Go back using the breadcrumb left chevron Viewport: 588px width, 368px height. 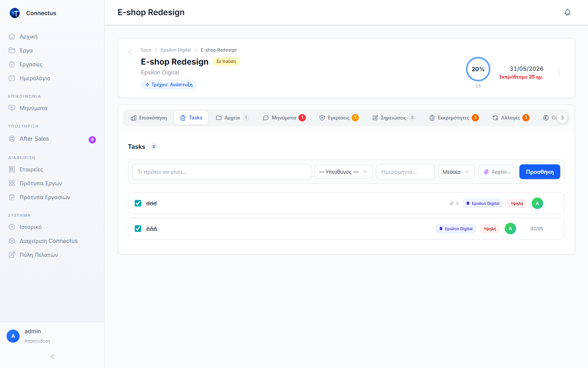[130, 52]
